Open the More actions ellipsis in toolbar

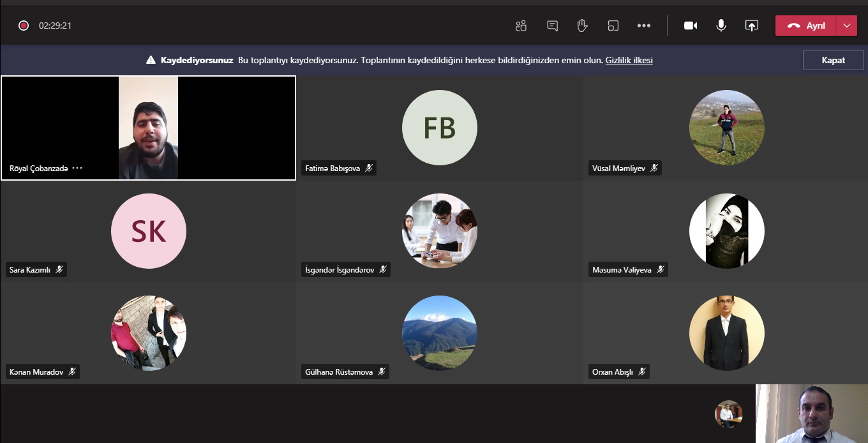click(644, 26)
